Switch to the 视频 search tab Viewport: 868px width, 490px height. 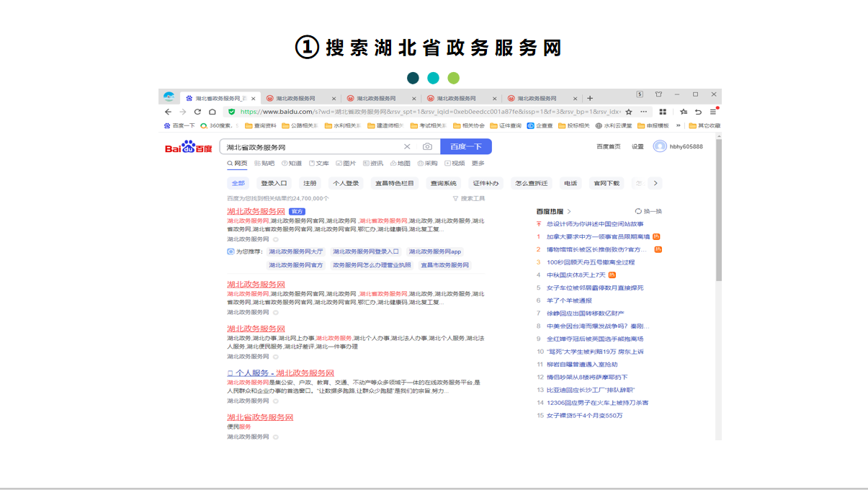pos(455,164)
